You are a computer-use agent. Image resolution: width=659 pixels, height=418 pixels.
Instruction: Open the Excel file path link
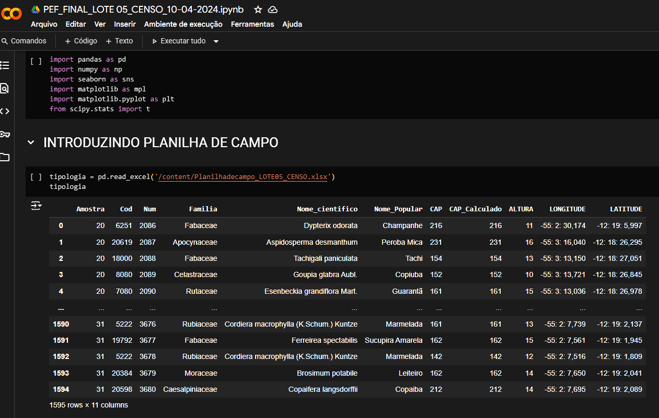[243, 177]
